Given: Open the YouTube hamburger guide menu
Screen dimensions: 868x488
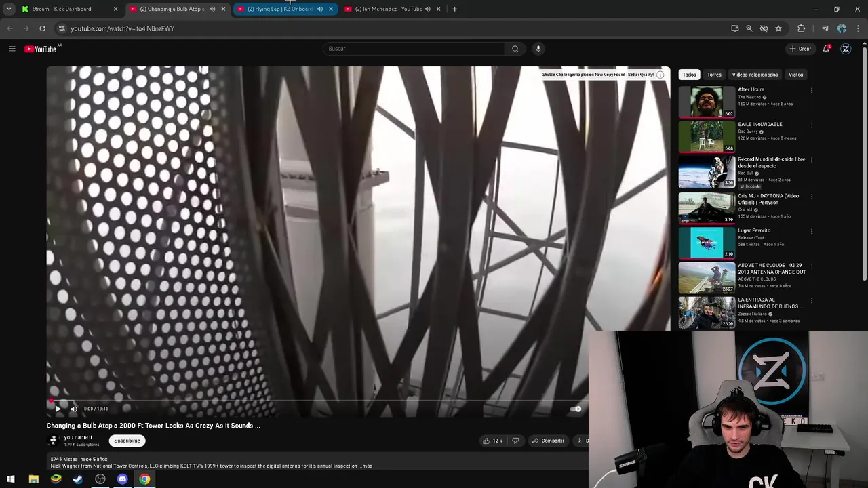Looking at the screenshot, I should [12, 49].
